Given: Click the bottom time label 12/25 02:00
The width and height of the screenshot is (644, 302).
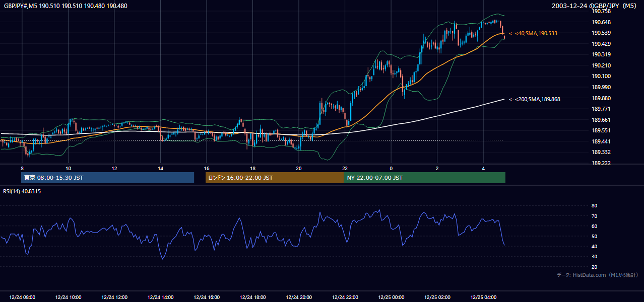Looking at the screenshot, I should click(437, 297).
